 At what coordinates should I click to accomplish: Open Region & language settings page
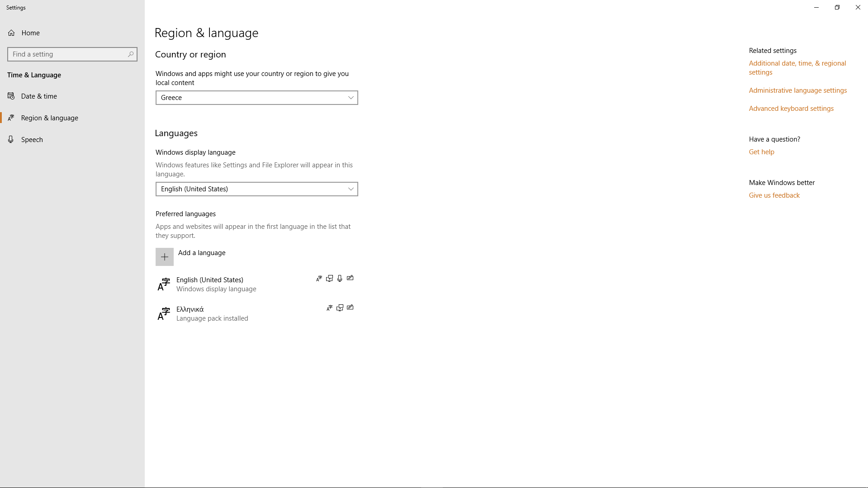click(49, 118)
